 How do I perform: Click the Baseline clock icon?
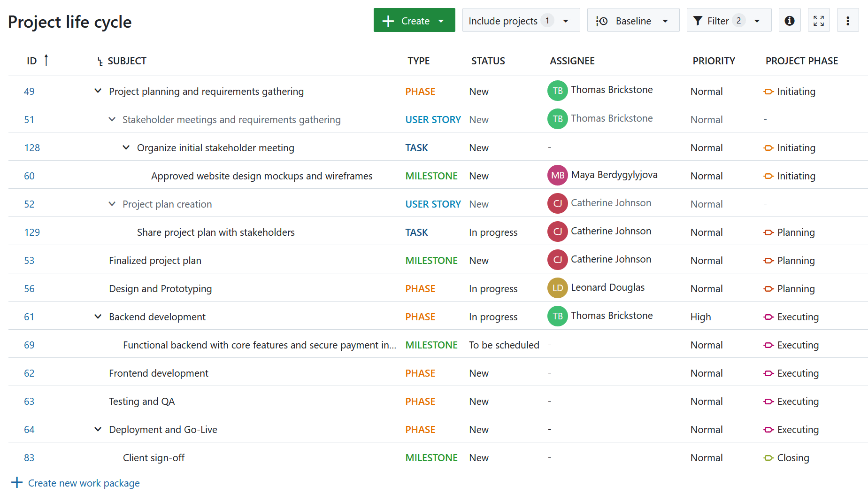(601, 20)
